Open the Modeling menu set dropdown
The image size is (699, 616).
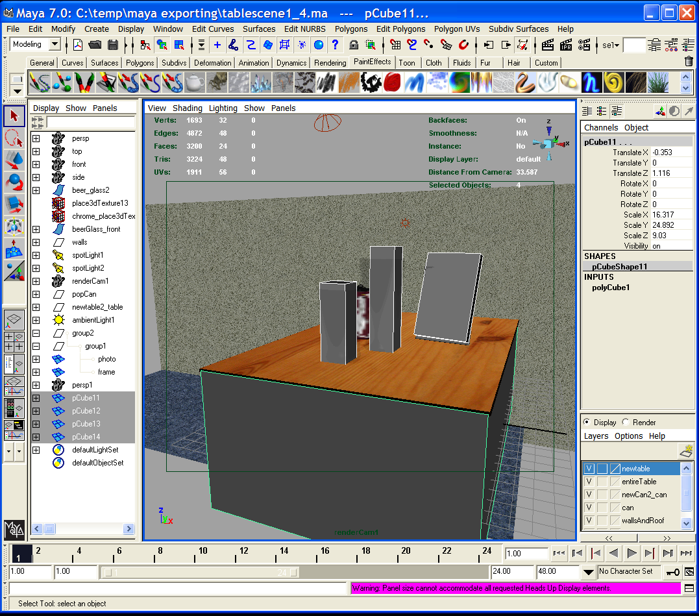coord(55,45)
